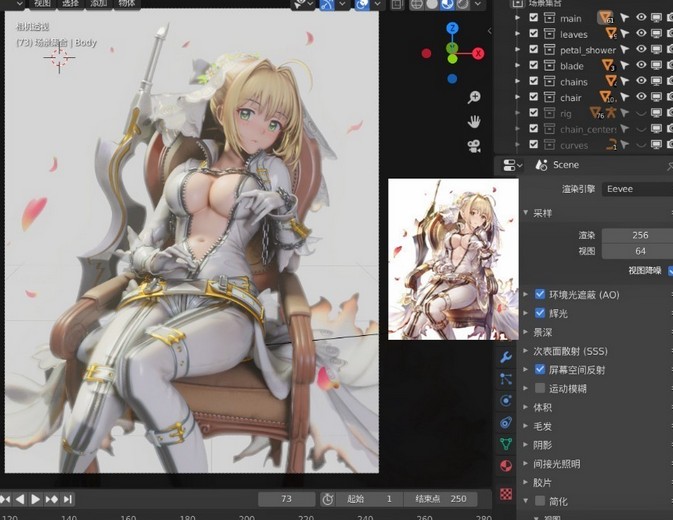
Task: Enable the 简化 checkbox
Action: 540,501
